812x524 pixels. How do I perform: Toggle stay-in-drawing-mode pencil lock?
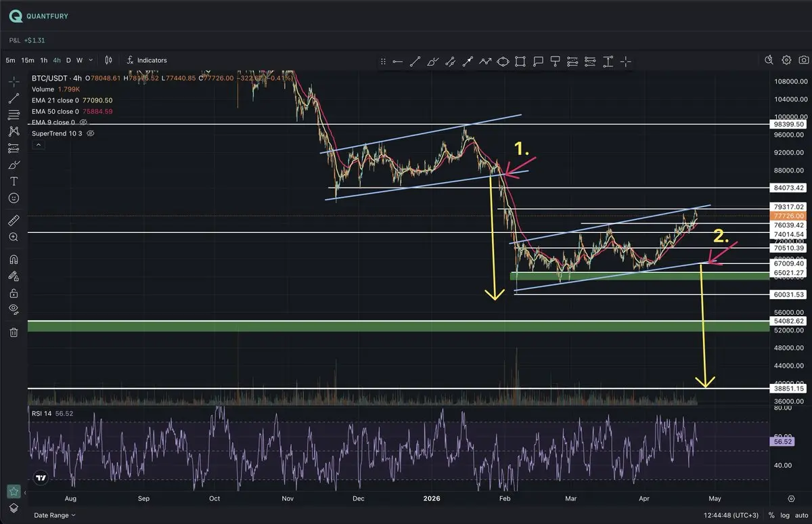coord(14,276)
